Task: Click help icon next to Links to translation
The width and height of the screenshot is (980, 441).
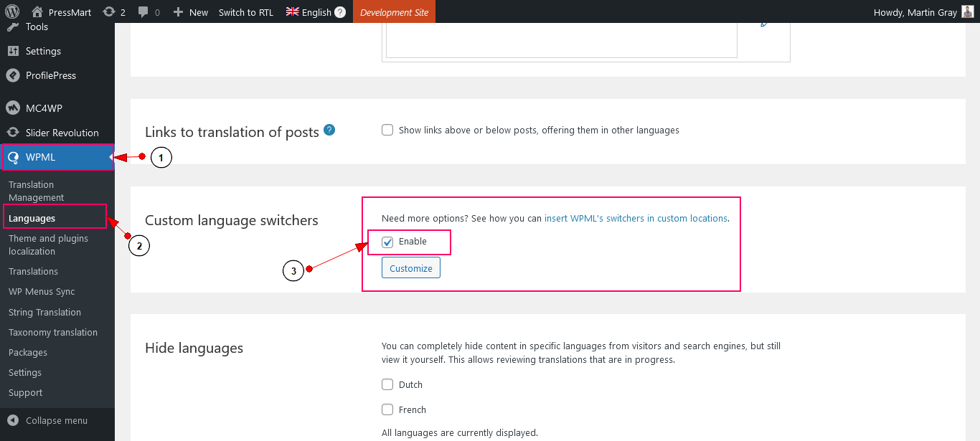Action: pos(329,130)
